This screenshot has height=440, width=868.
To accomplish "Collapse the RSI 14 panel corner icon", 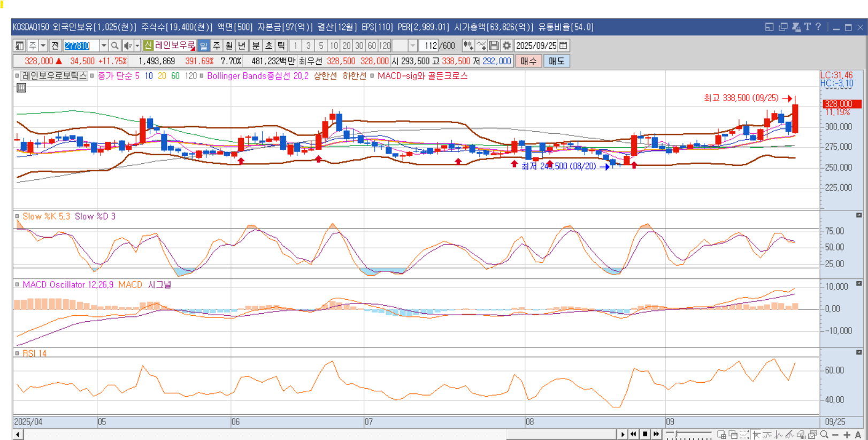I will coord(859,352).
